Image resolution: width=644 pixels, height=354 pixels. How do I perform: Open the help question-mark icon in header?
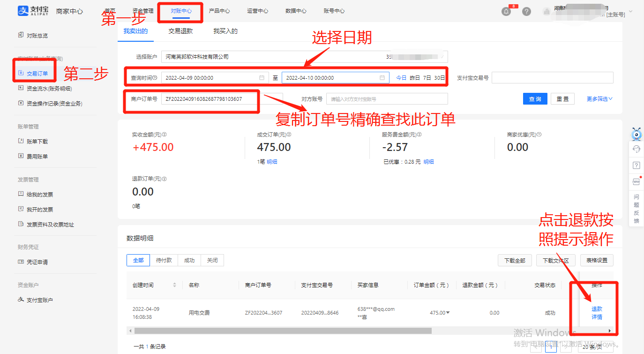point(526,11)
